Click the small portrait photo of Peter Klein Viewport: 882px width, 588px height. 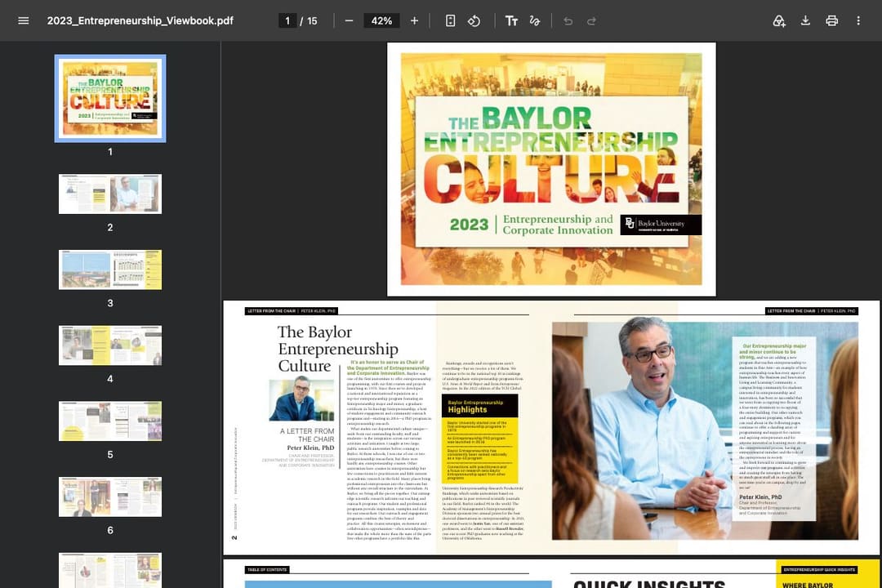[301, 399]
